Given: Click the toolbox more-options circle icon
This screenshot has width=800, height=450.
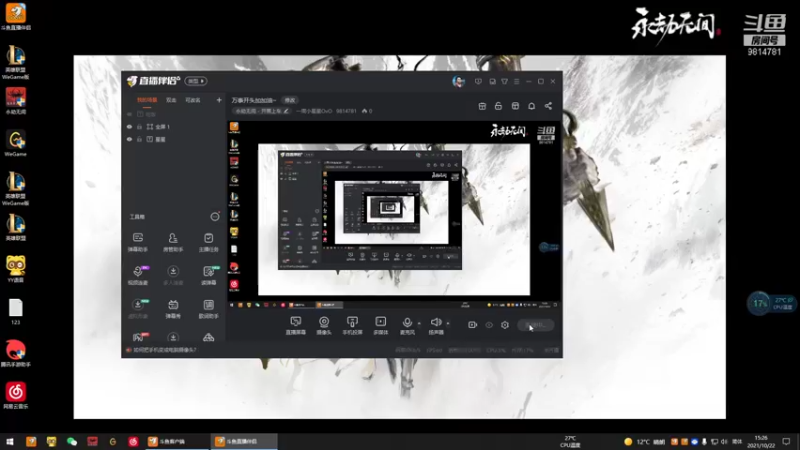Looking at the screenshot, I should pos(215,217).
